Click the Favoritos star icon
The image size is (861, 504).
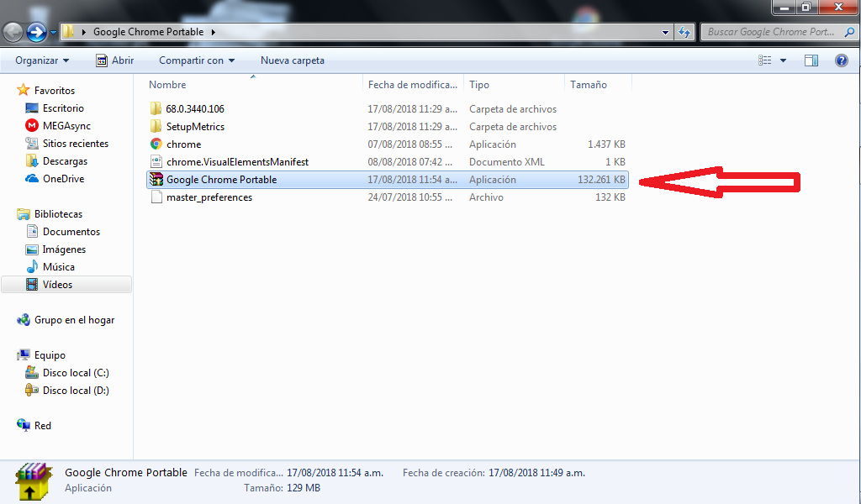pyautogui.click(x=23, y=90)
